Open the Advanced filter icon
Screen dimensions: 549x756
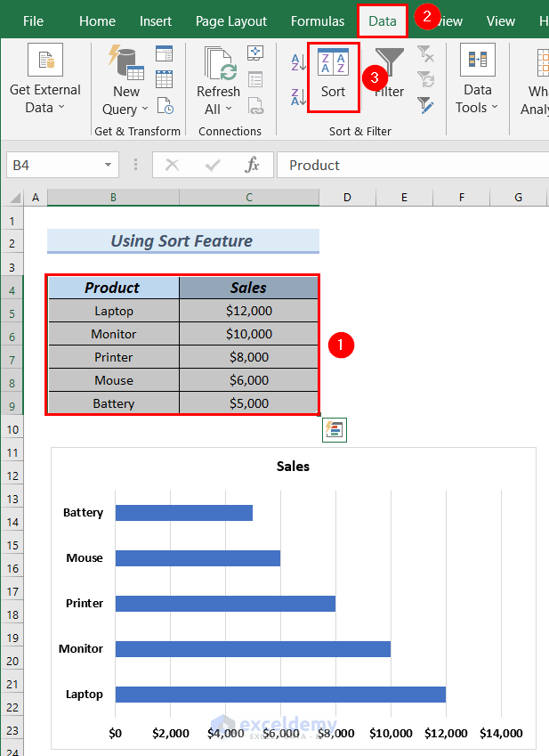pyautogui.click(x=425, y=104)
